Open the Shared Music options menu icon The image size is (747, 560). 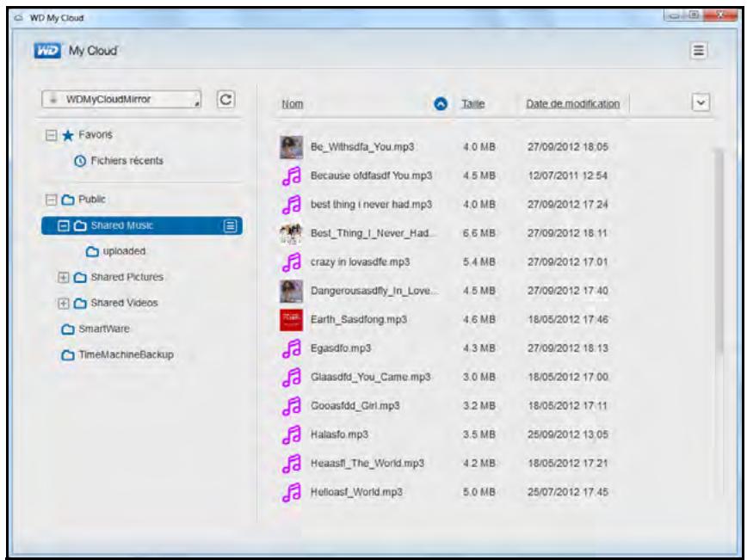pyautogui.click(x=230, y=225)
